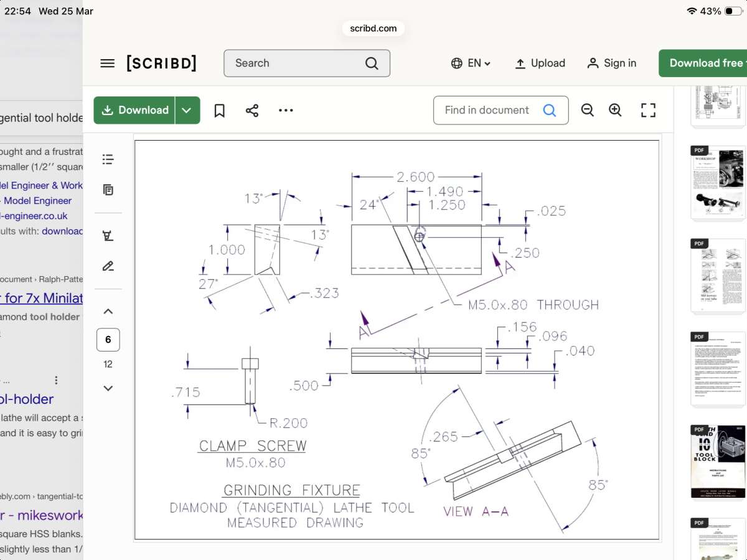Click the scribd.com address pill
Viewport: 747px width, 560px height.
(x=374, y=28)
